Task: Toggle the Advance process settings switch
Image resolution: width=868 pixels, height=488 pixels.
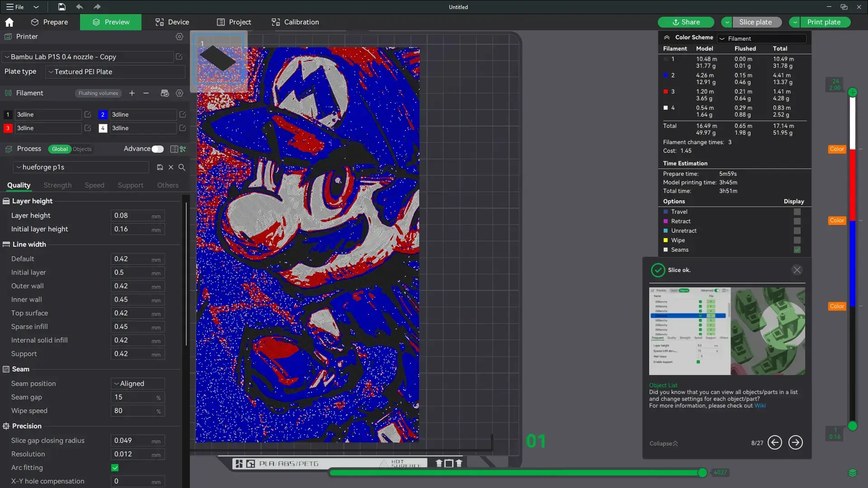Action: coord(157,149)
